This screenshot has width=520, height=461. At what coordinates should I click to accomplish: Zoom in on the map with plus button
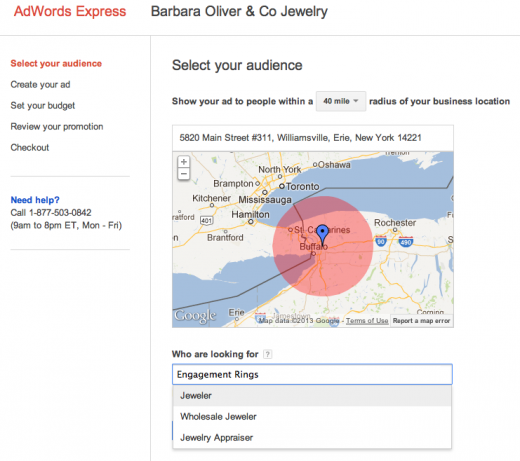click(184, 162)
